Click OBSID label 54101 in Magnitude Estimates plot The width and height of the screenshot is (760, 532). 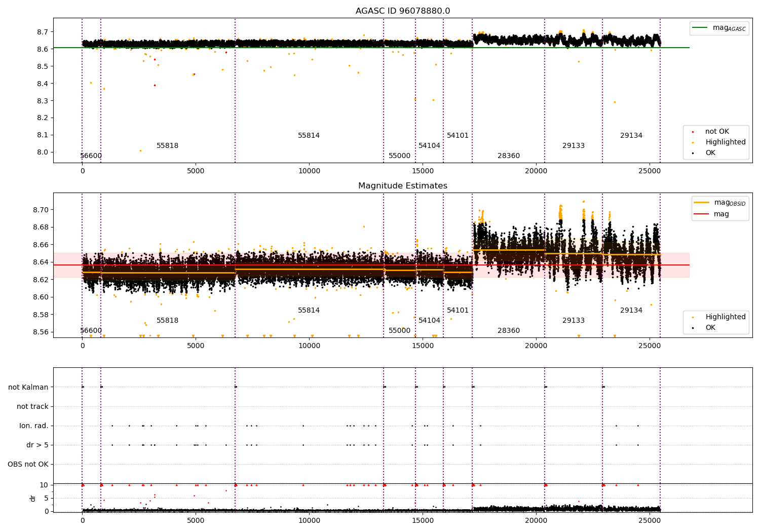458,310
